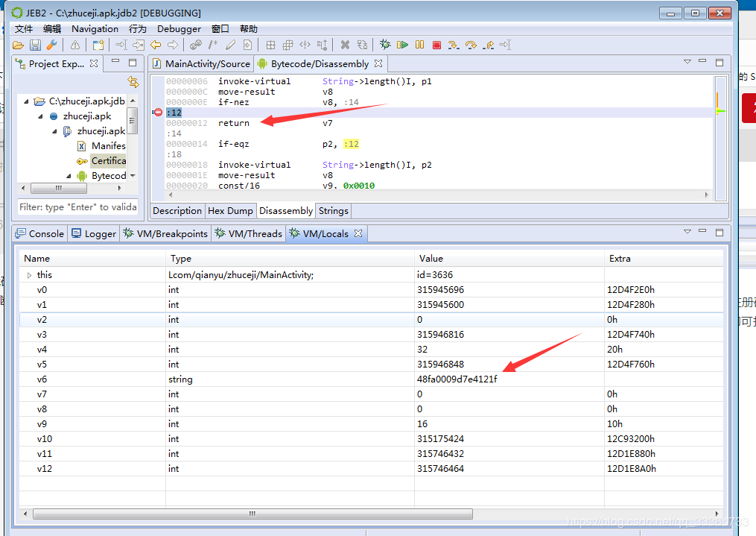The image size is (756, 536).
Task: Click the green bug debug toolbar icon
Action: [x=385, y=45]
